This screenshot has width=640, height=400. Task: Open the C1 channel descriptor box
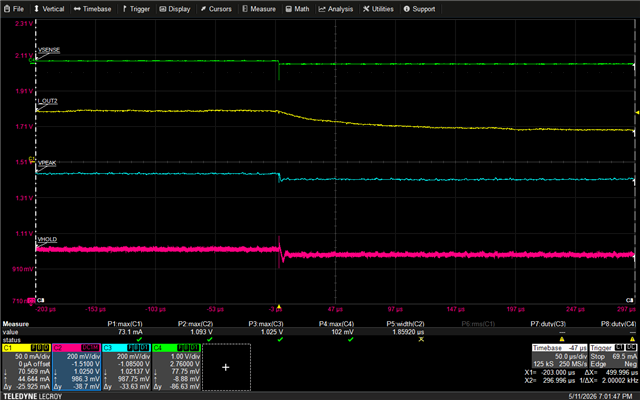pyautogui.click(x=26, y=367)
